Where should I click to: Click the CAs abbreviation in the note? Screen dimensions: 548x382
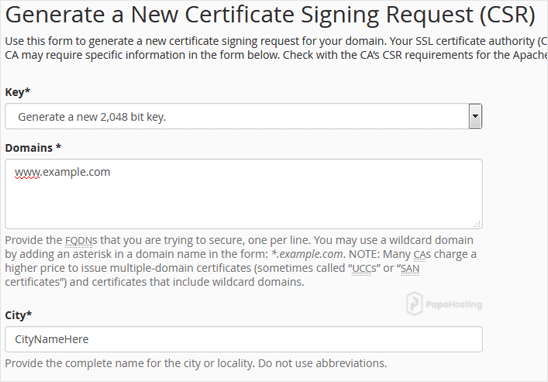click(422, 254)
